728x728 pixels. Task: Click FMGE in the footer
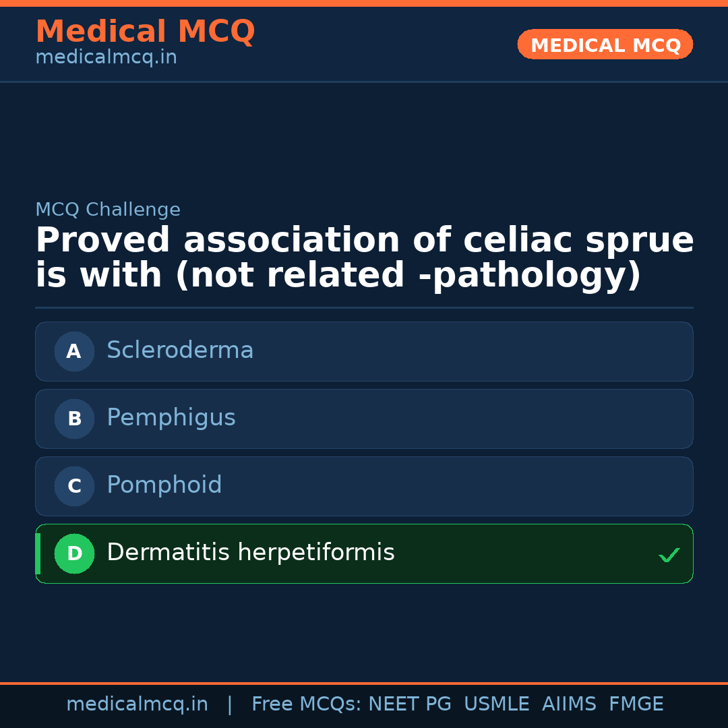click(636, 704)
